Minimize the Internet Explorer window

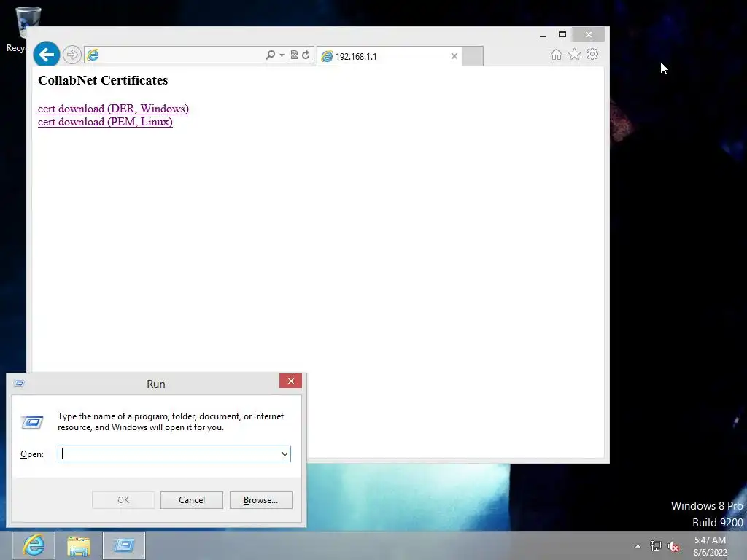543,35
